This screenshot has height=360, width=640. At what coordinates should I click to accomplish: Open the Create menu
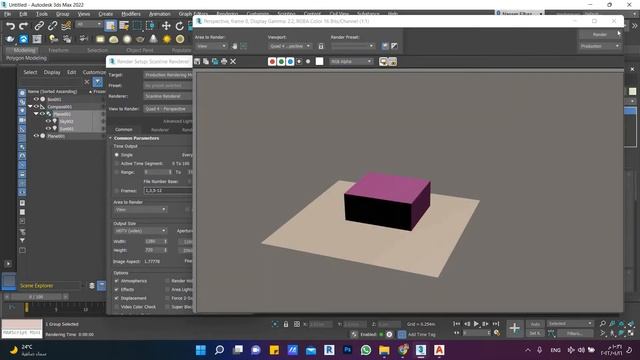(105, 14)
